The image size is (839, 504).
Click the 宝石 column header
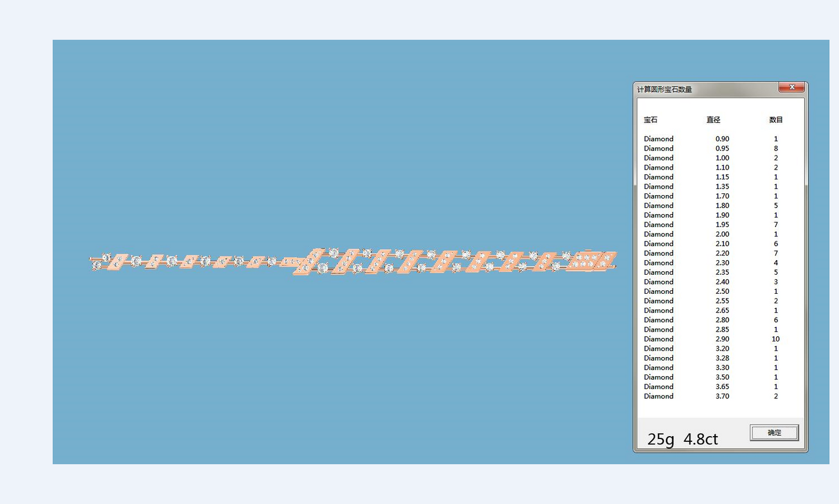pos(650,120)
